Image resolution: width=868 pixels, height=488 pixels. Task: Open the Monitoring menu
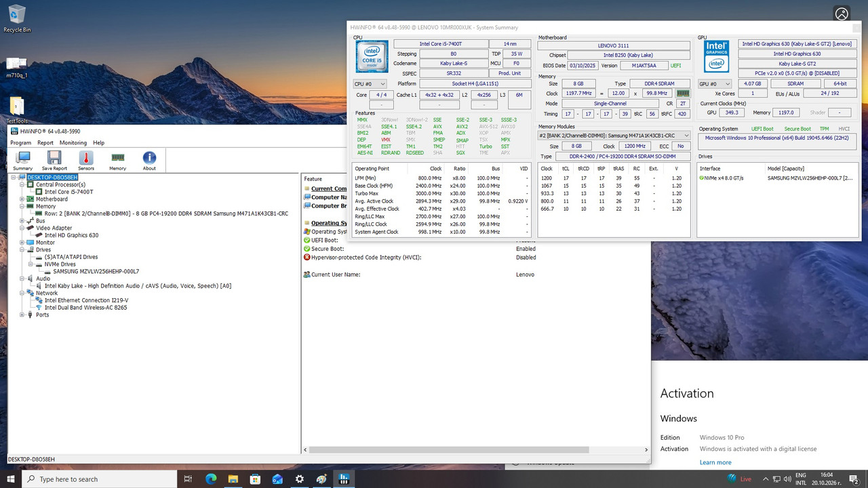(x=73, y=143)
